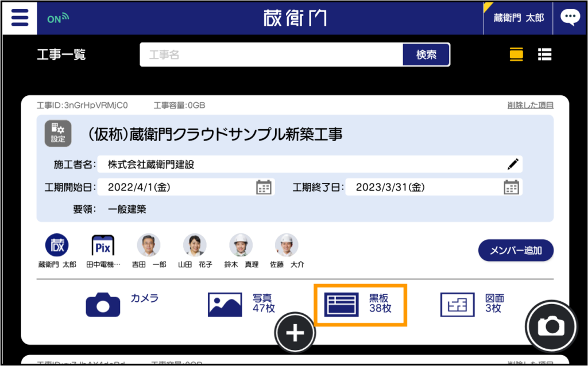Click the 工事一覧 heading
This screenshot has width=588, height=366.
click(61, 54)
